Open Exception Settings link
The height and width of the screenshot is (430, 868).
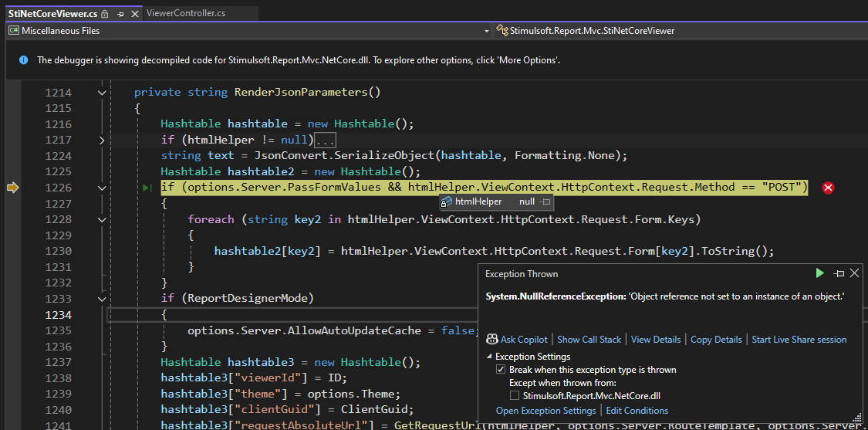click(x=545, y=411)
